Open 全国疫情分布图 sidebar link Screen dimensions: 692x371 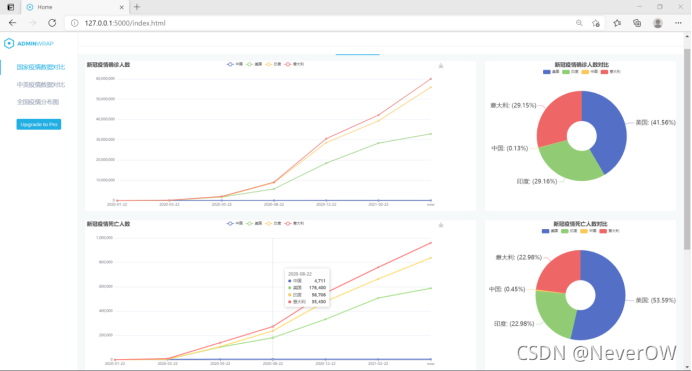[38, 102]
